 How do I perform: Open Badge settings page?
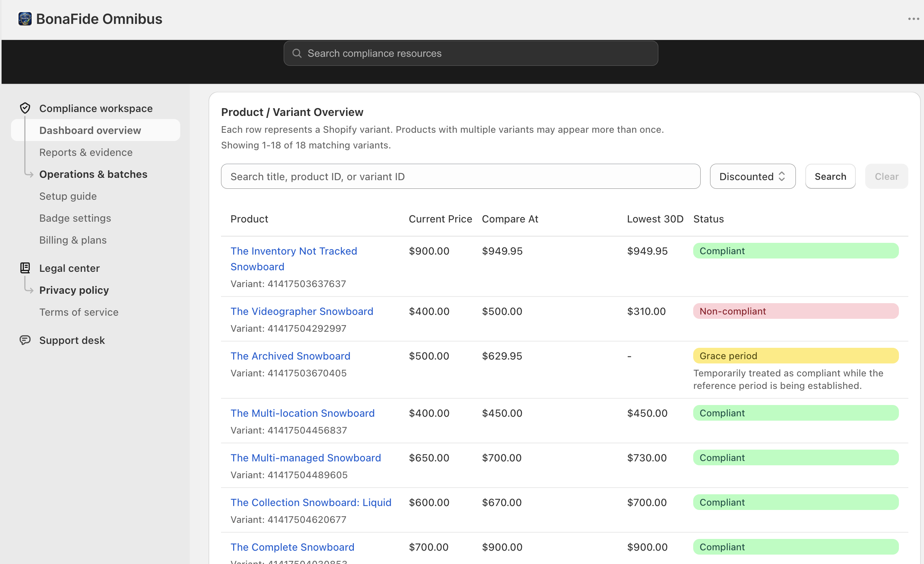click(75, 218)
